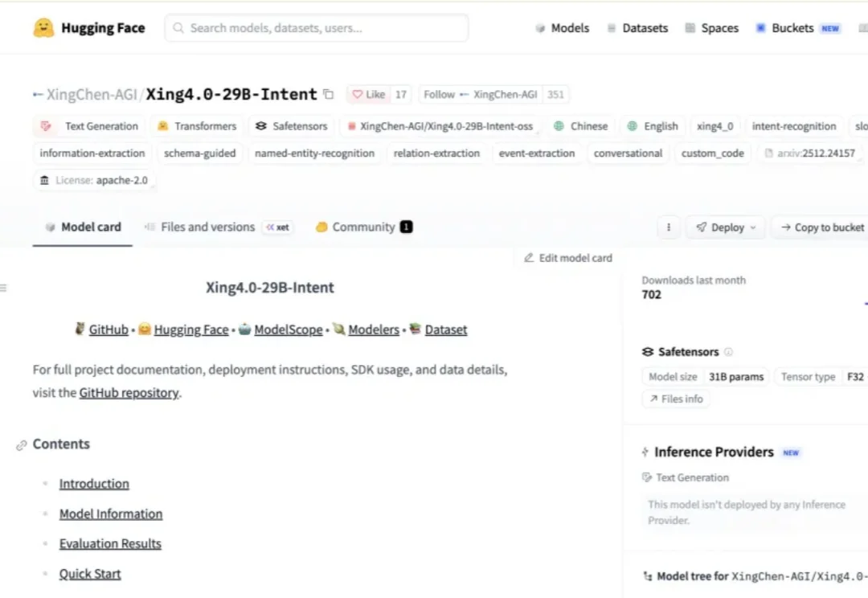Click Copy to bucket button
The image size is (868, 598).
pos(821,227)
